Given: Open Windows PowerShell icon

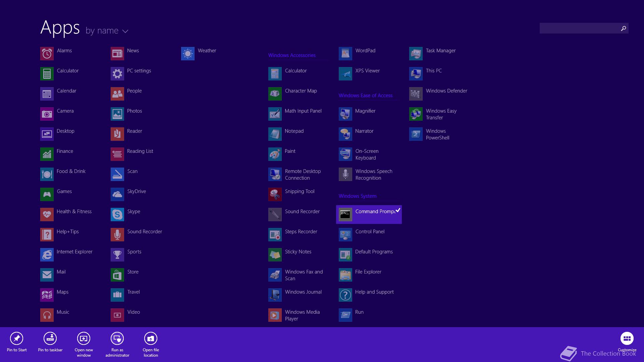Looking at the screenshot, I should (416, 134).
